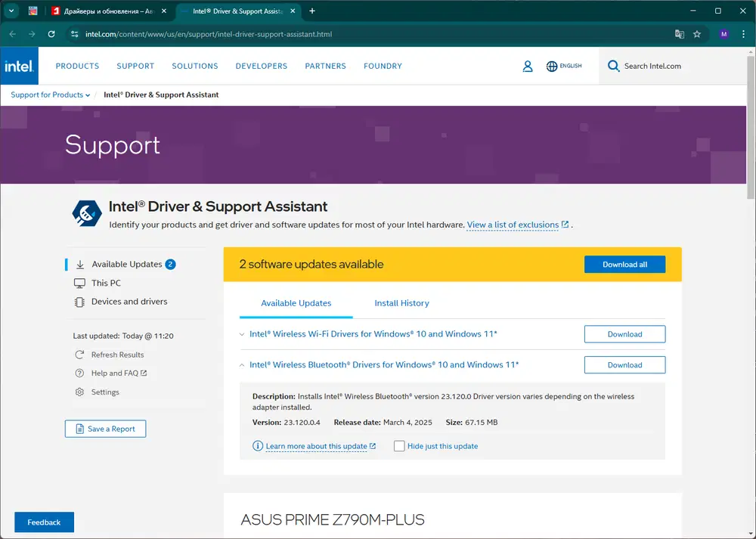Reload the page
This screenshot has width=756, height=539.
pos(51,34)
